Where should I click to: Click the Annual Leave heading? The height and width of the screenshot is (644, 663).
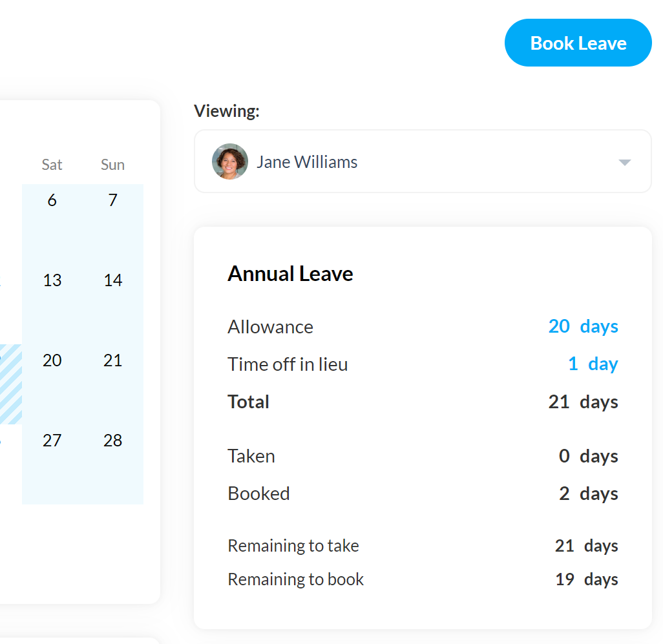click(x=290, y=274)
